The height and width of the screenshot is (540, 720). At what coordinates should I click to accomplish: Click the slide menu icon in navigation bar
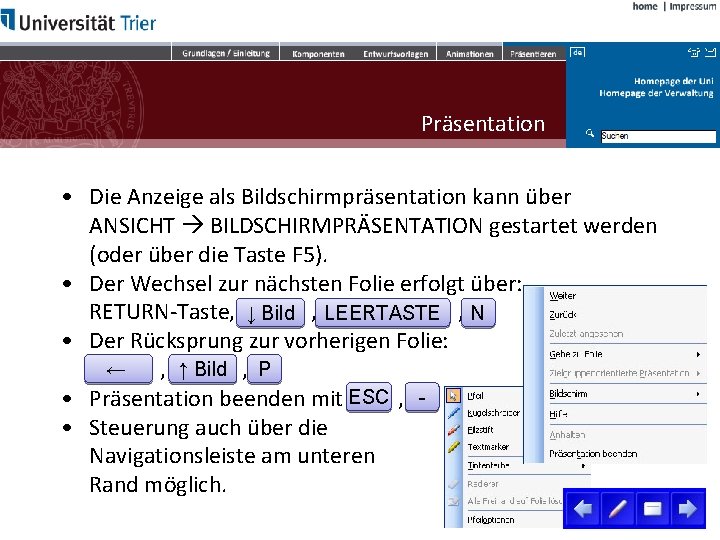click(652, 509)
